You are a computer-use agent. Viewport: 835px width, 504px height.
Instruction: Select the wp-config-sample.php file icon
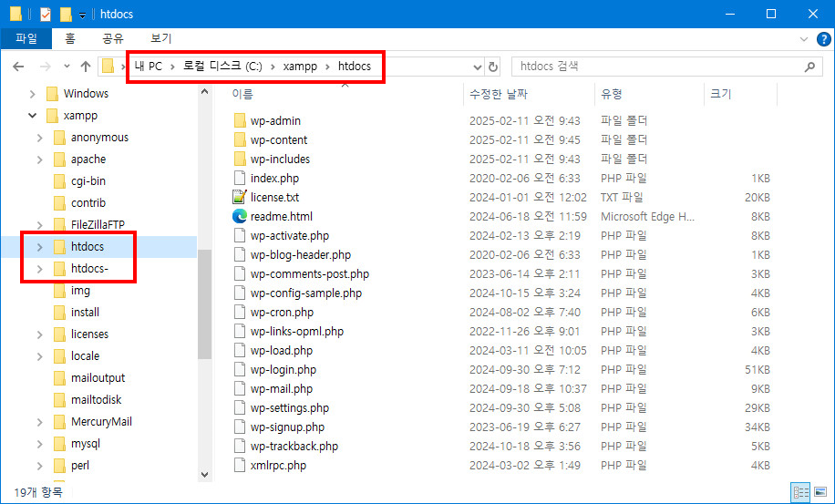point(240,293)
